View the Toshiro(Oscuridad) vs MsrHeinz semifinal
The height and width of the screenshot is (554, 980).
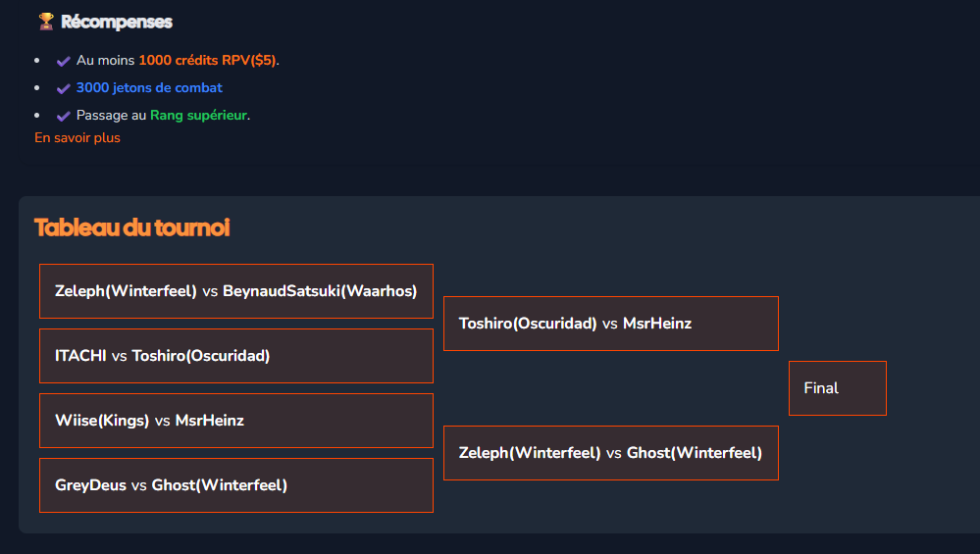coord(610,324)
